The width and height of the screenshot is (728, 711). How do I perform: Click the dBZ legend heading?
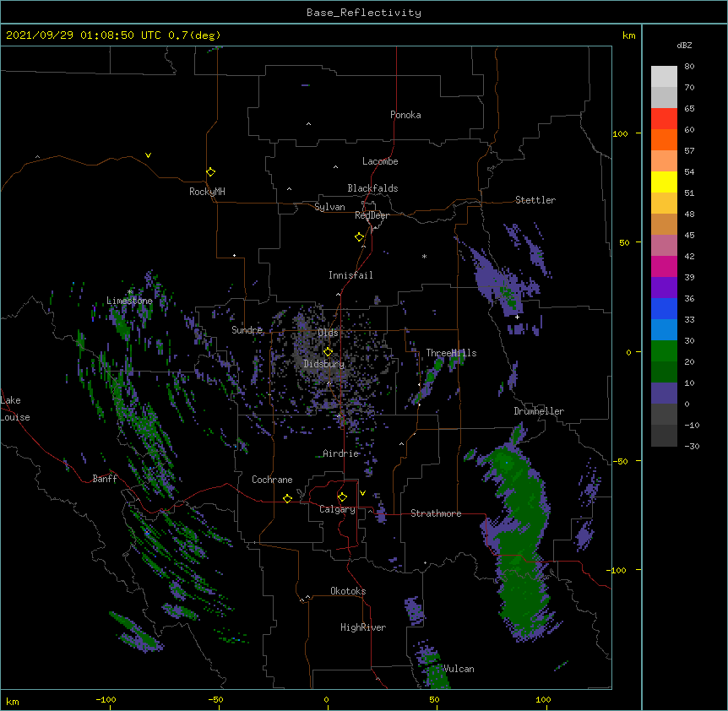point(684,46)
